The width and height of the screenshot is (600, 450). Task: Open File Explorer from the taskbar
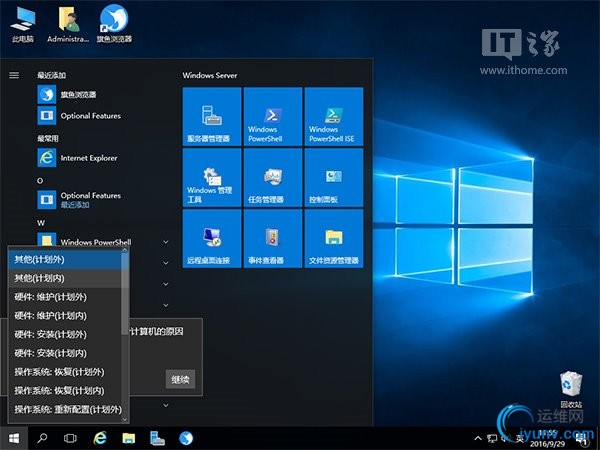(129, 438)
